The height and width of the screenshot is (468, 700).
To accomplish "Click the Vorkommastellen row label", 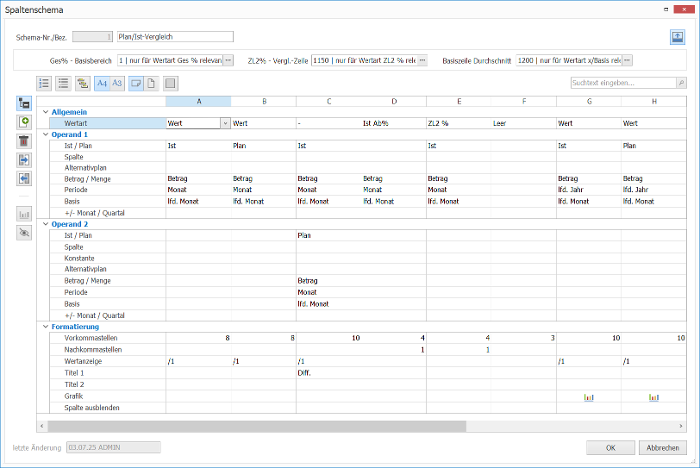I will point(108,338).
